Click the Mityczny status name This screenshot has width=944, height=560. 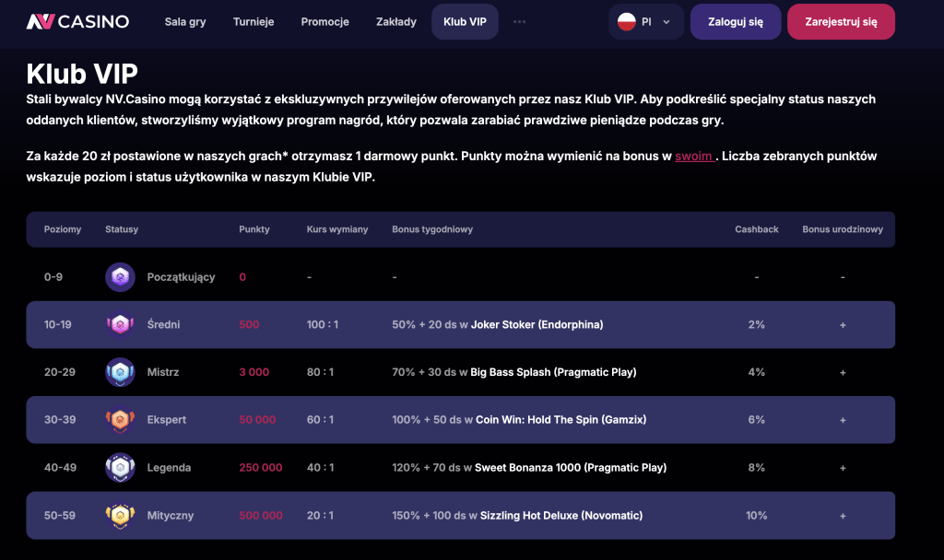click(x=171, y=516)
